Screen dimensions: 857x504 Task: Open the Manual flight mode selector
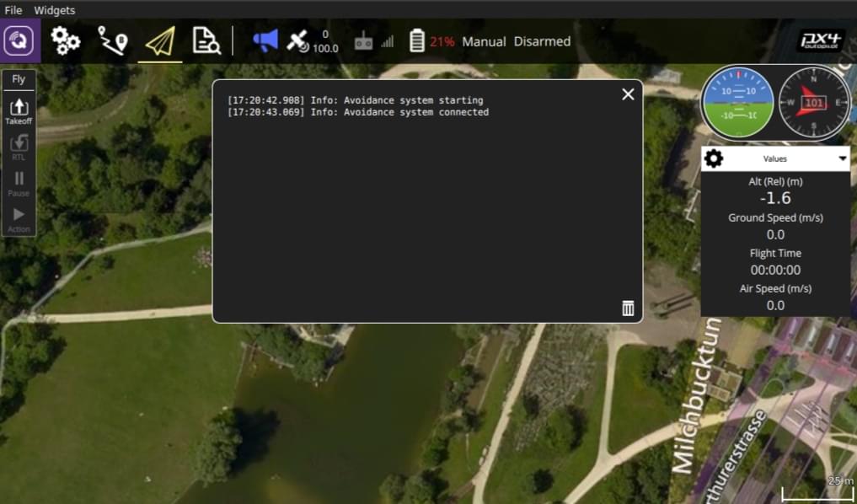[x=484, y=41]
